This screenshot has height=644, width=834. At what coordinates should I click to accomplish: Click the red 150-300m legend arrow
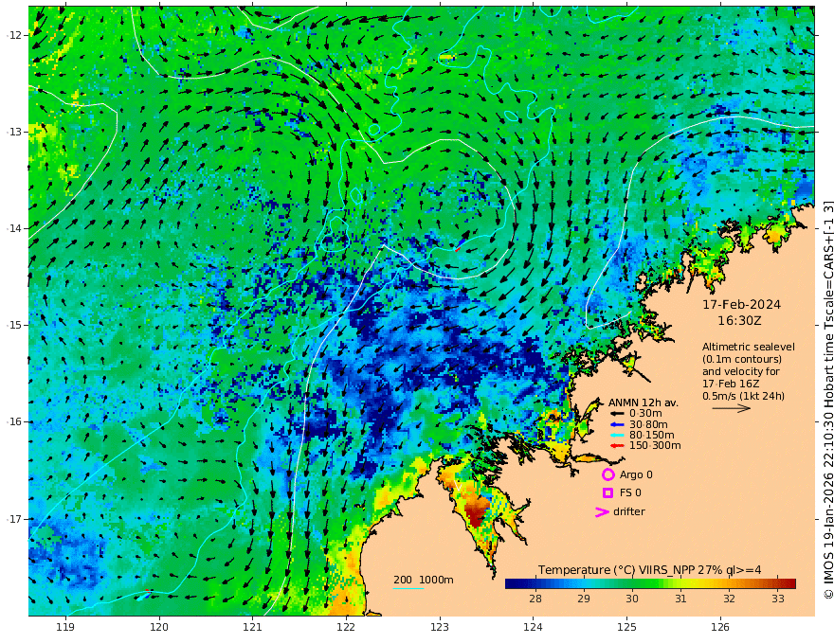[x=617, y=446]
